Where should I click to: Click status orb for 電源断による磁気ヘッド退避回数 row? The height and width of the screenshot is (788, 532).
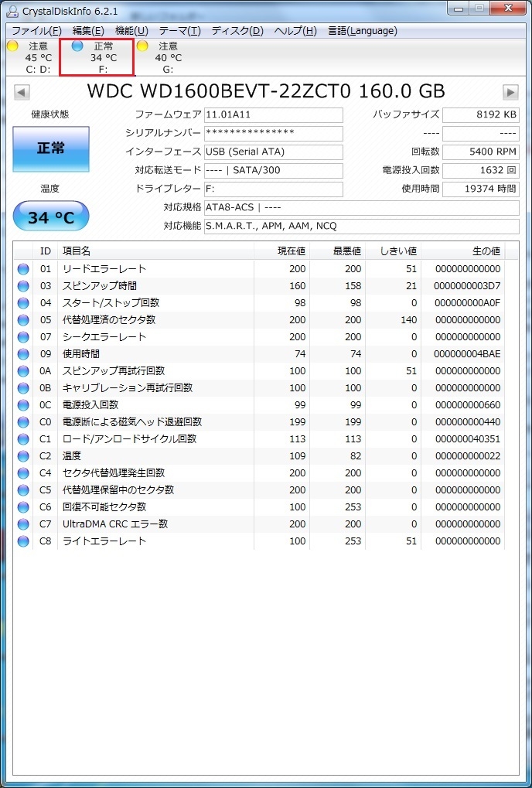click(x=23, y=422)
